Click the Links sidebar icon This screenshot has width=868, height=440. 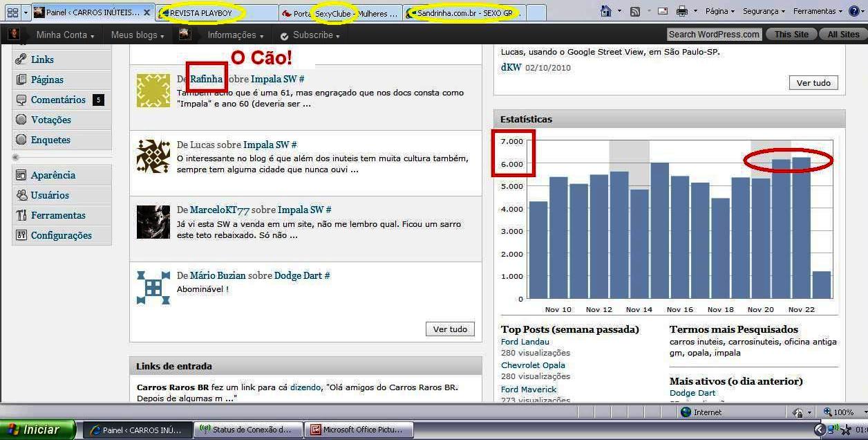tap(21, 59)
